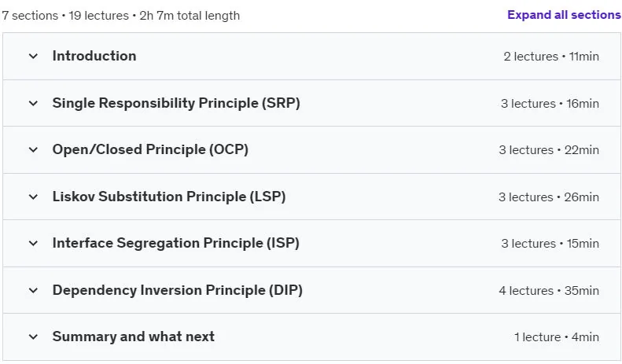Expand Dependency Inversion Principle chevron icon

tap(33, 291)
